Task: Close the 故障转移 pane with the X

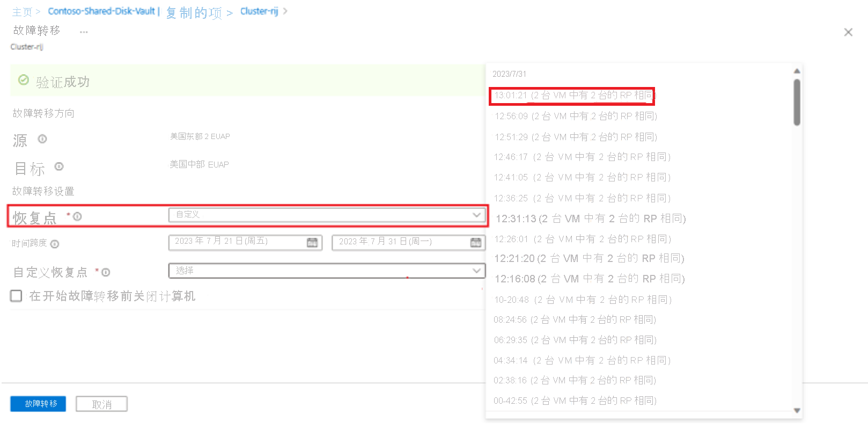Action: [848, 32]
